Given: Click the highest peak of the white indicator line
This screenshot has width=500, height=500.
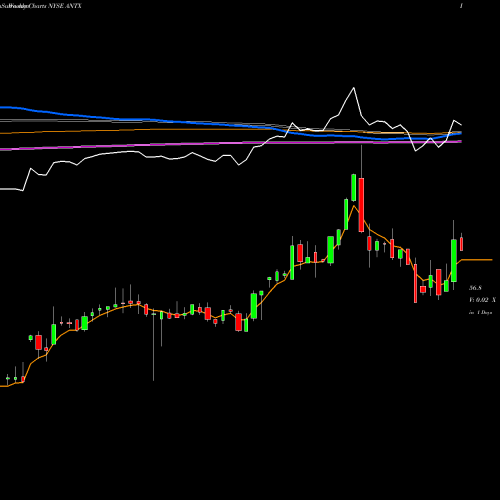Looking at the screenshot, I should click(x=354, y=88).
